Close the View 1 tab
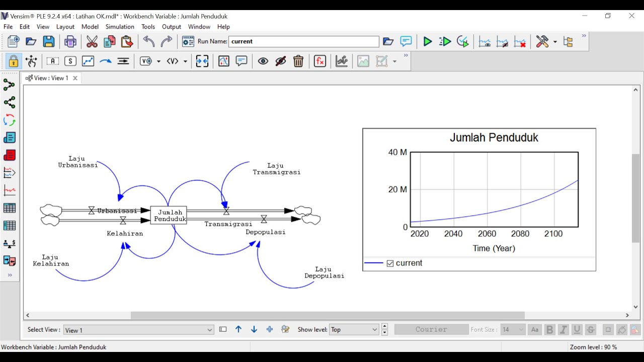 [75, 78]
